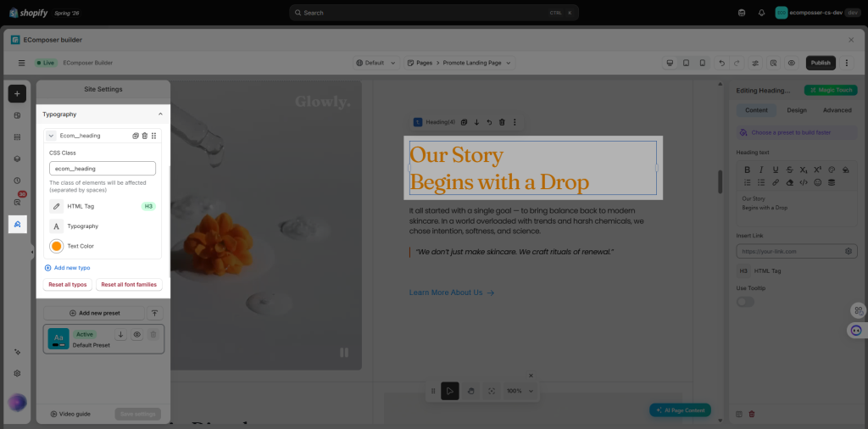Collapse the Typography section chevron

tap(160, 114)
